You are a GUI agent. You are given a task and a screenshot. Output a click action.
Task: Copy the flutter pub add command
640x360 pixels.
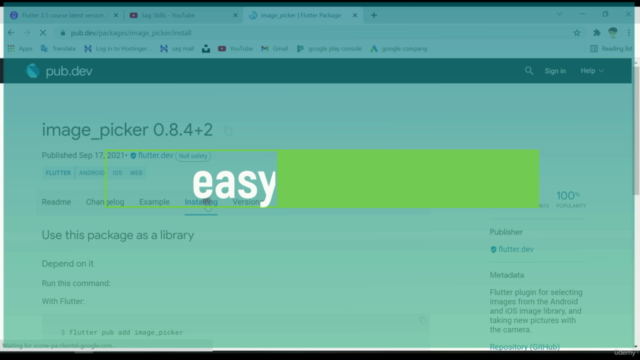click(x=423, y=320)
